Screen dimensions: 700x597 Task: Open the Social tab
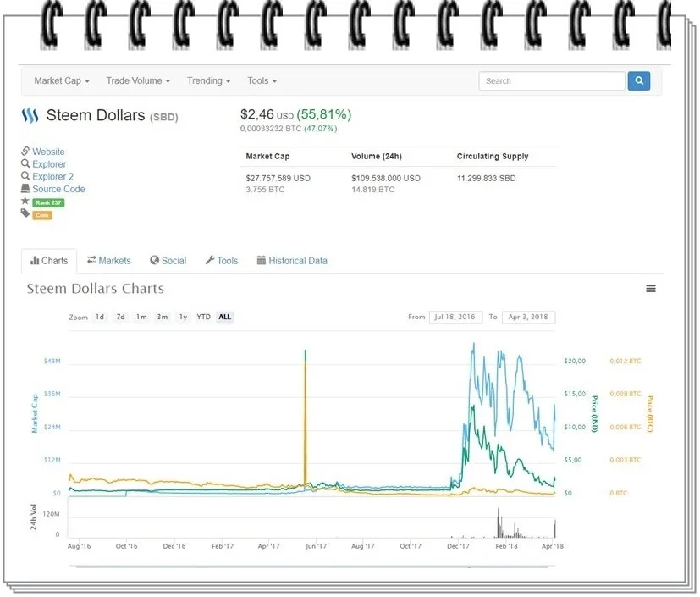[168, 261]
